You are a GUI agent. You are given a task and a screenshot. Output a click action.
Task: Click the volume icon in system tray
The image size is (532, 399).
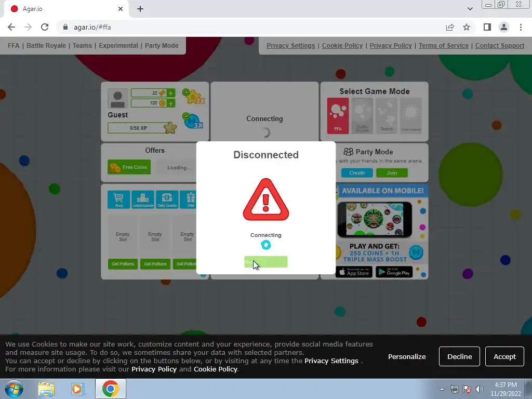click(480, 389)
